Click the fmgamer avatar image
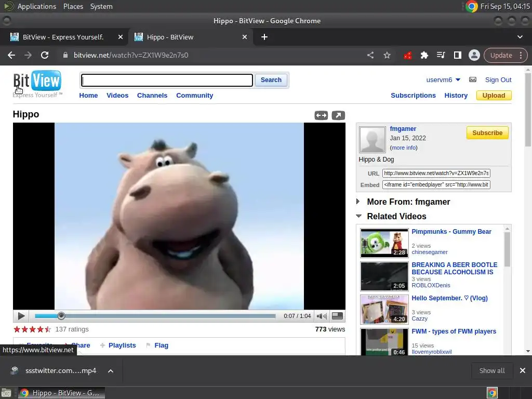 pos(372,139)
